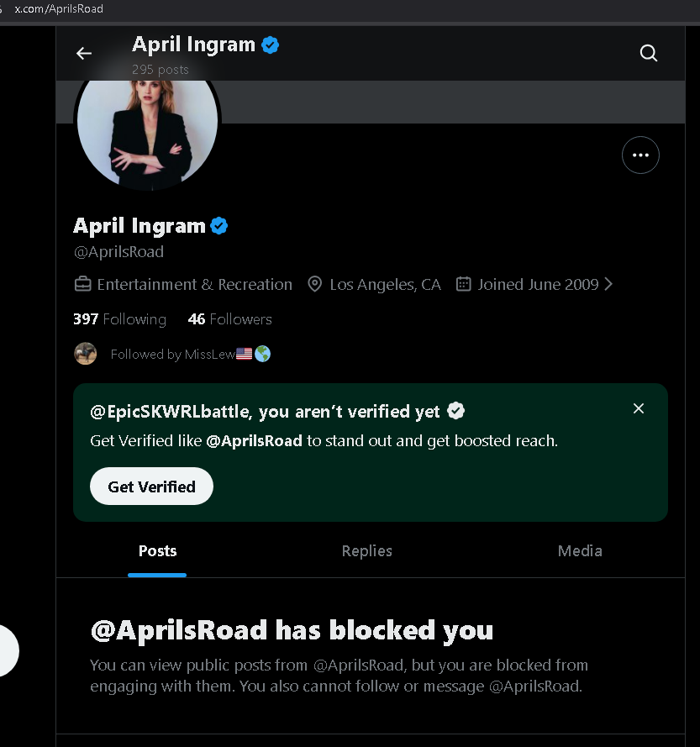
Task: Click the briefcase category icon
Action: [x=83, y=284]
